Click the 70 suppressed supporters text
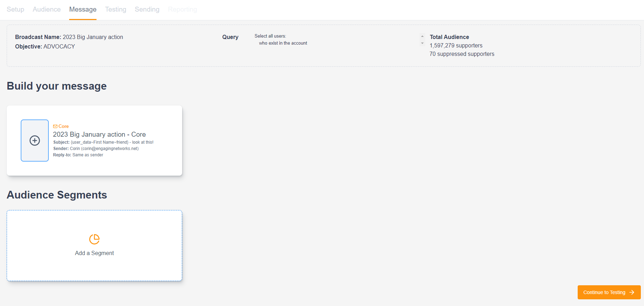This screenshot has width=644, height=306. [462, 54]
